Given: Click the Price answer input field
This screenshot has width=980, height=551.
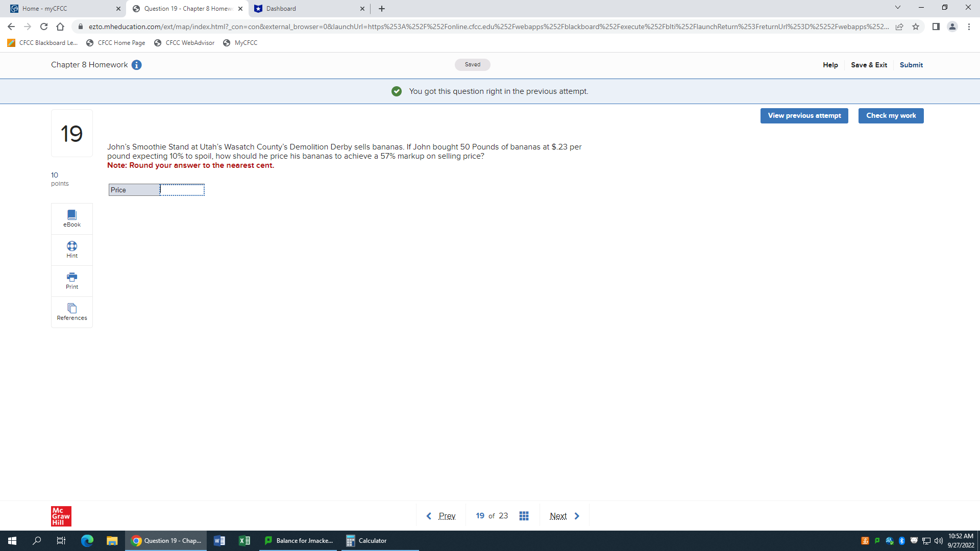Looking at the screenshot, I should 182,190.
